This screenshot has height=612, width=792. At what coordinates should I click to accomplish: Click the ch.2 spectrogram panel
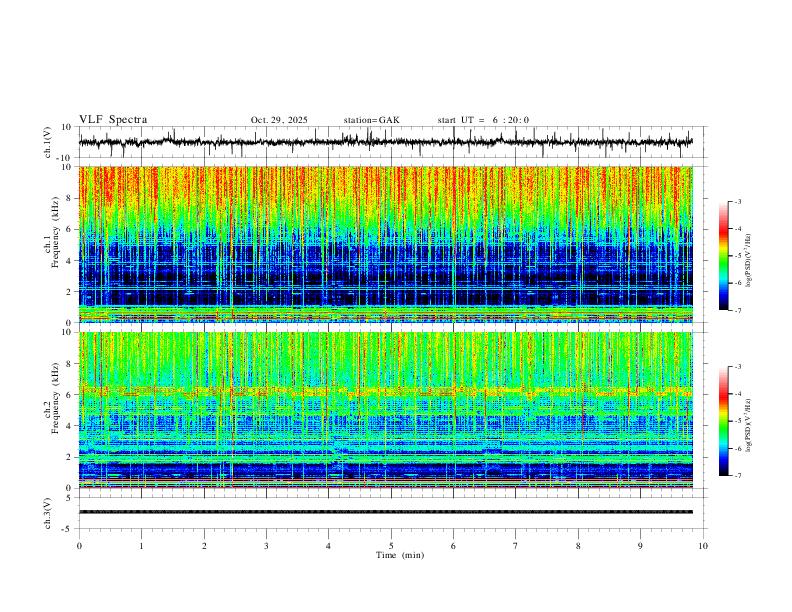tap(385, 410)
